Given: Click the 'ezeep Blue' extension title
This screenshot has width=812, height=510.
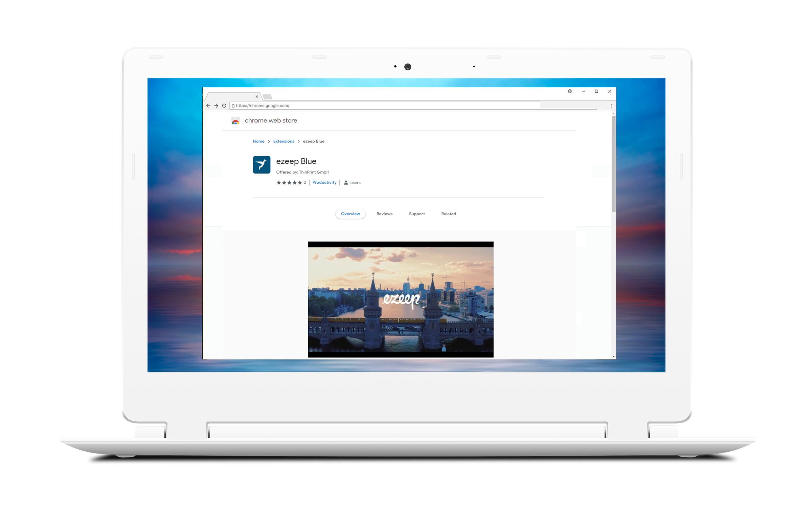Looking at the screenshot, I should tap(296, 161).
